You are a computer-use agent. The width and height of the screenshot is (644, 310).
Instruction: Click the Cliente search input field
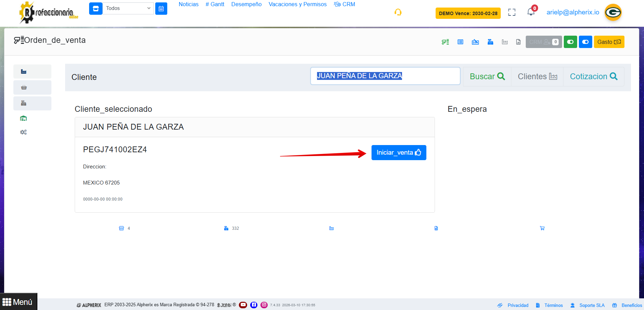pyautogui.click(x=385, y=76)
